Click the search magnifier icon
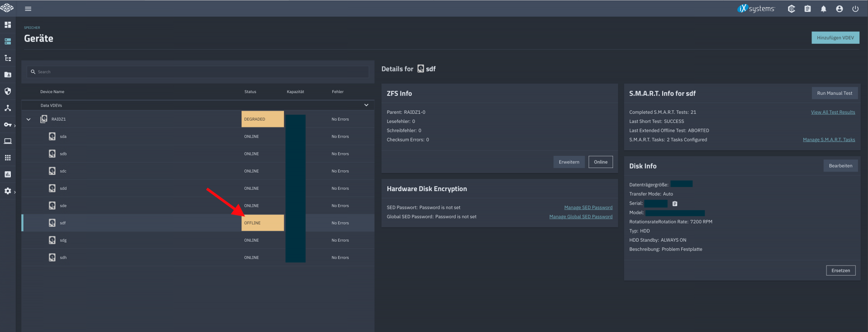 pyautogui.click(x=33, y=72)
